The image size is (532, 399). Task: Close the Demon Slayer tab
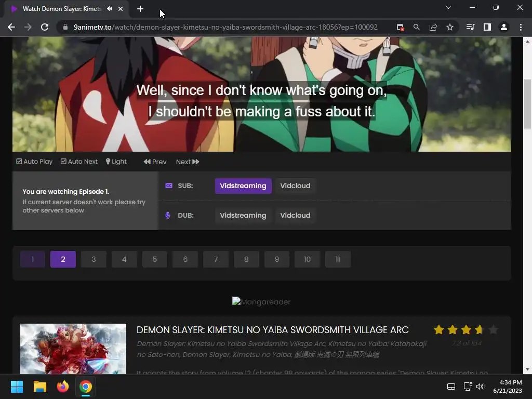point(121,9)
